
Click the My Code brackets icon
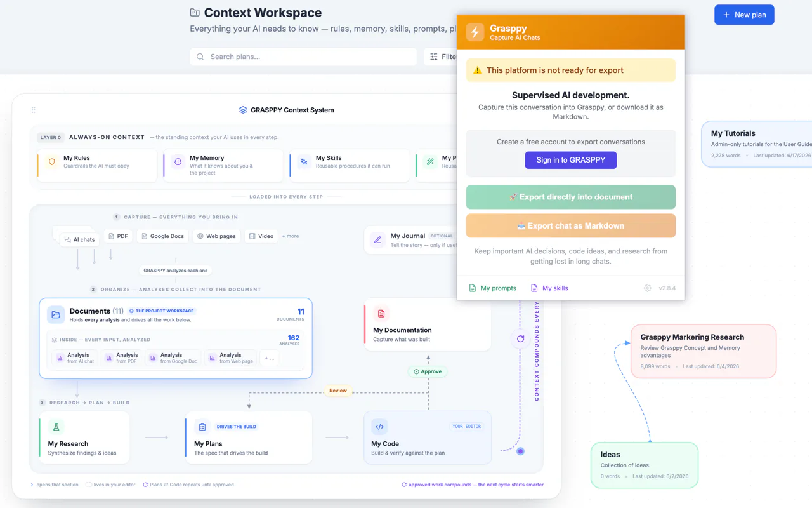pyautogui.click(x=379, y=427)
